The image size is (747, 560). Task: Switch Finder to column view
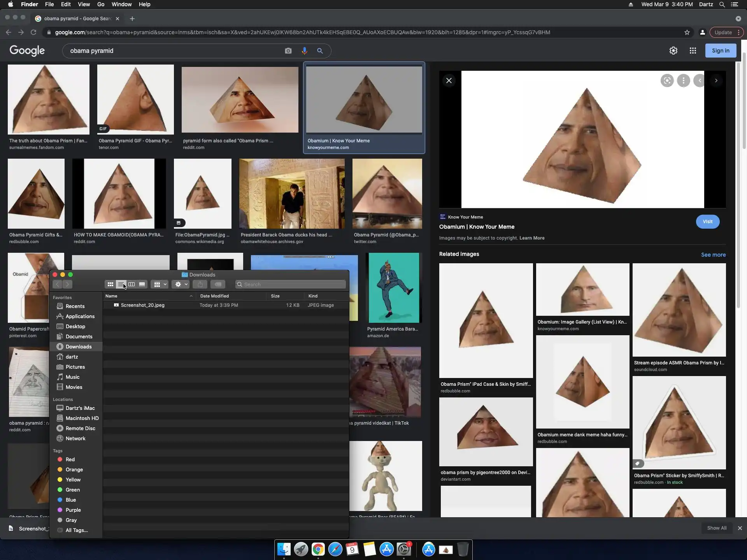pos(132,284)
